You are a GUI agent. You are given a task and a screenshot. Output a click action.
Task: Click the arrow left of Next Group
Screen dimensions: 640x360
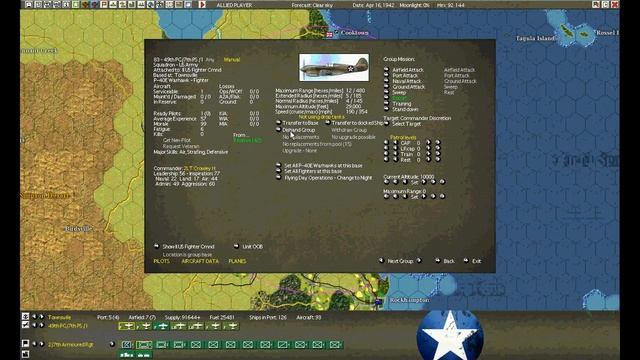pyautogui.click(x=381, y=260)
